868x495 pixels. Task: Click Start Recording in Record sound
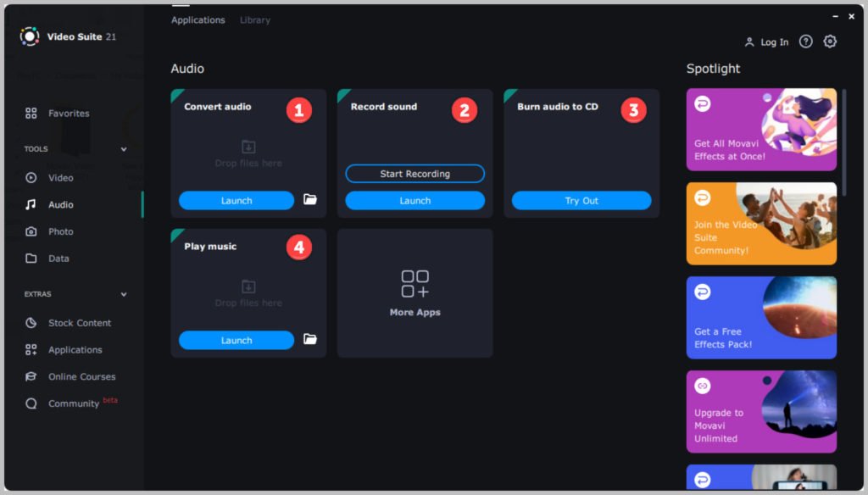tap(415, 174)
